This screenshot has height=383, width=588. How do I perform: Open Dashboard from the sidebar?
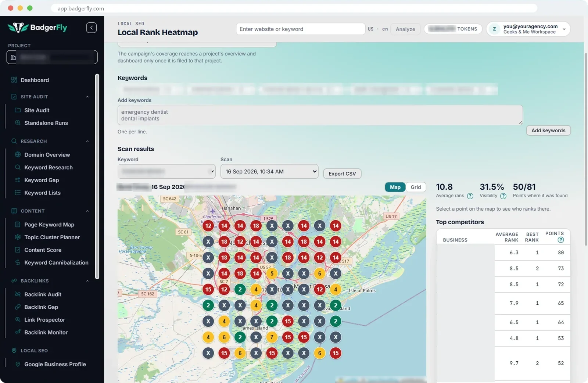click(35, 80)
